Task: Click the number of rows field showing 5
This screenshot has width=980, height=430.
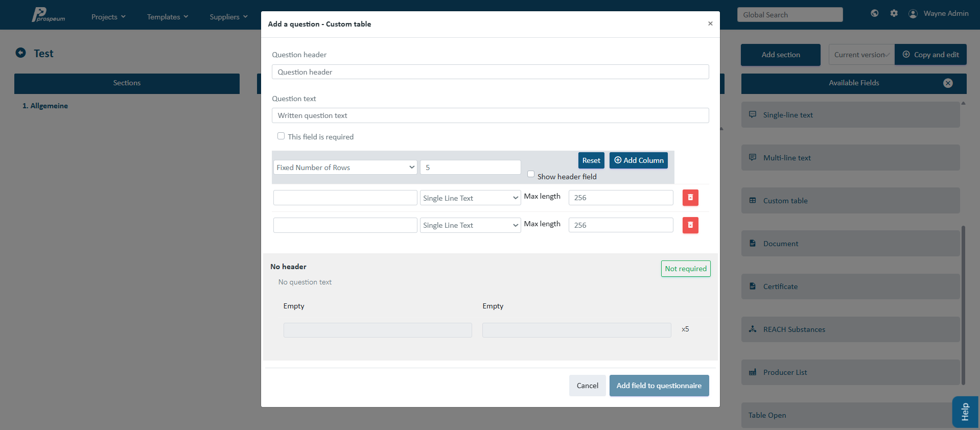Action: point(471,168)
